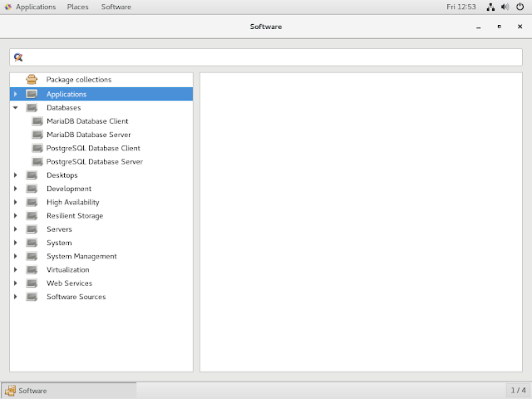Open the Software app menu
The width and height of the screenshot is (532, 399).
pyautogui.click(x=116, y=7)
